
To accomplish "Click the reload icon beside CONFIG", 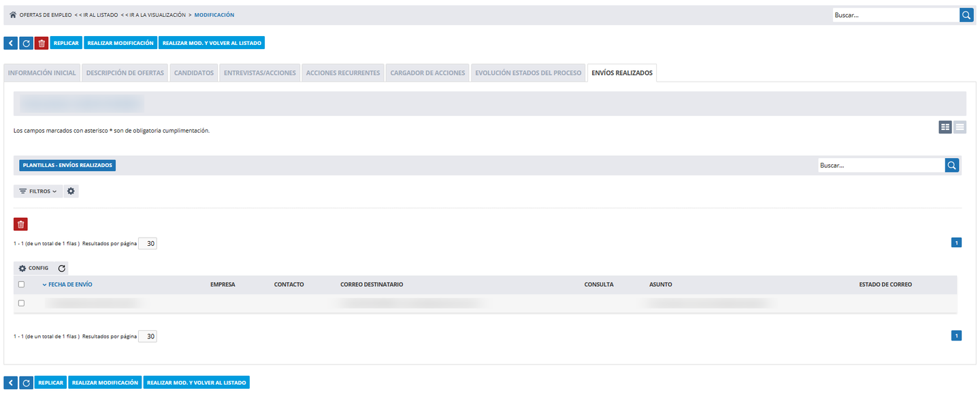I will click(x=61, y=268).
